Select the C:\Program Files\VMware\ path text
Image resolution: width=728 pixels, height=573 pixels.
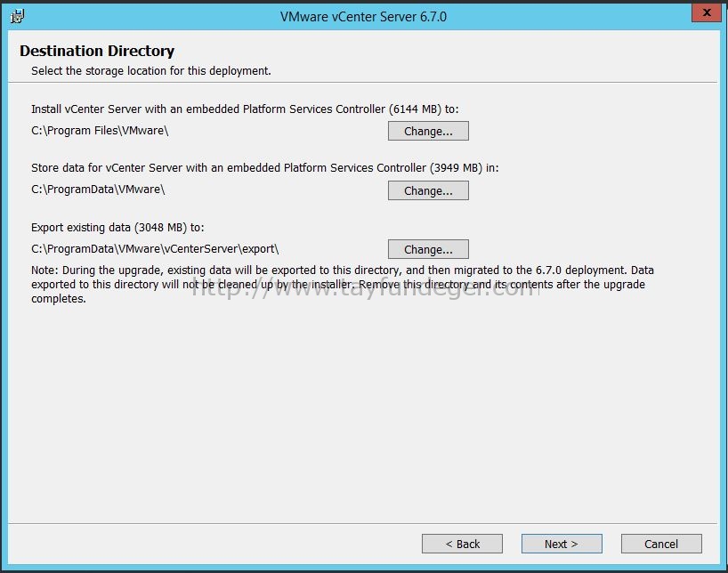pyautogui.click(x=100, y=131)
